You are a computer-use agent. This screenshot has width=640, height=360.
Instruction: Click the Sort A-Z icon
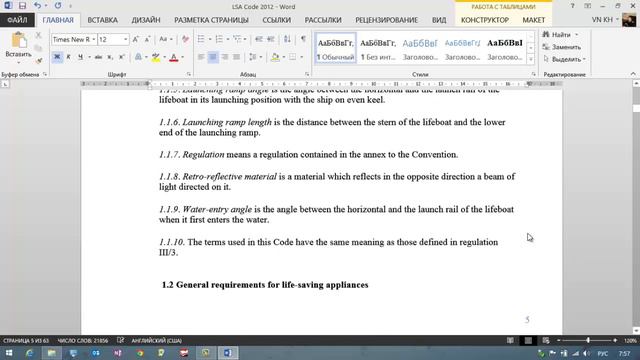pyautogui.click(x=287, y=39)
